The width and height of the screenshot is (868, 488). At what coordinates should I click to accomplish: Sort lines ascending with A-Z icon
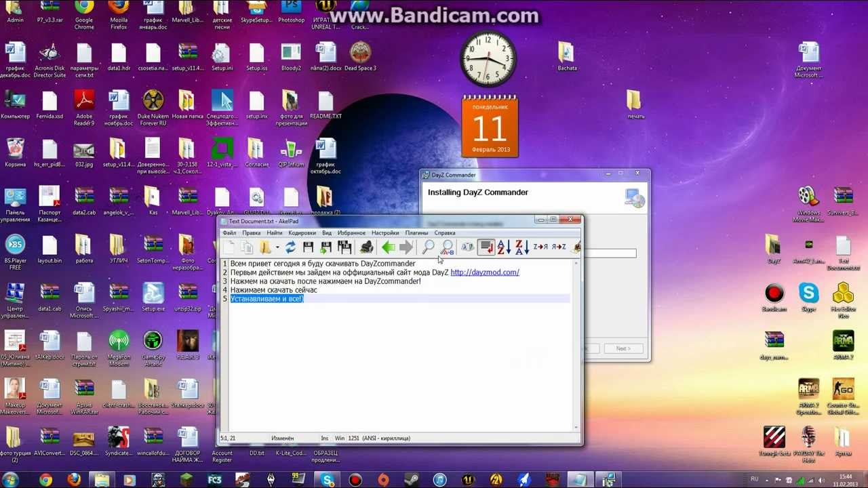(504, 247)
